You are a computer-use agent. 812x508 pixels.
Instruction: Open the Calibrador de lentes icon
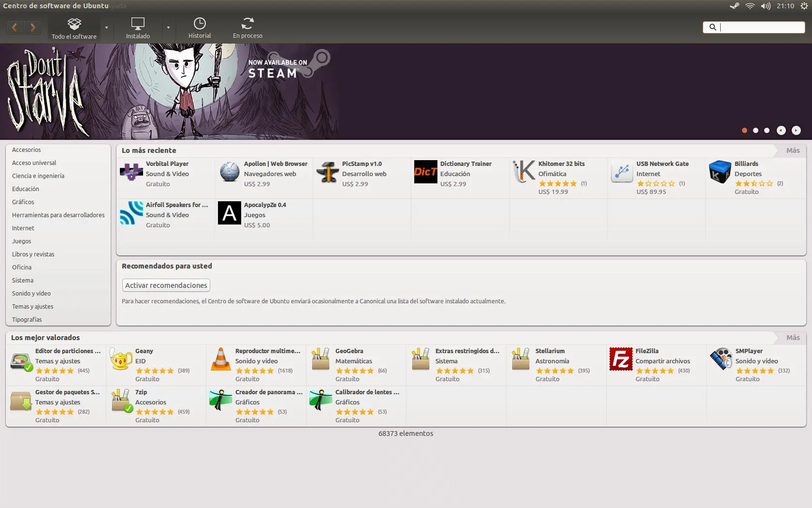(321, 400)
